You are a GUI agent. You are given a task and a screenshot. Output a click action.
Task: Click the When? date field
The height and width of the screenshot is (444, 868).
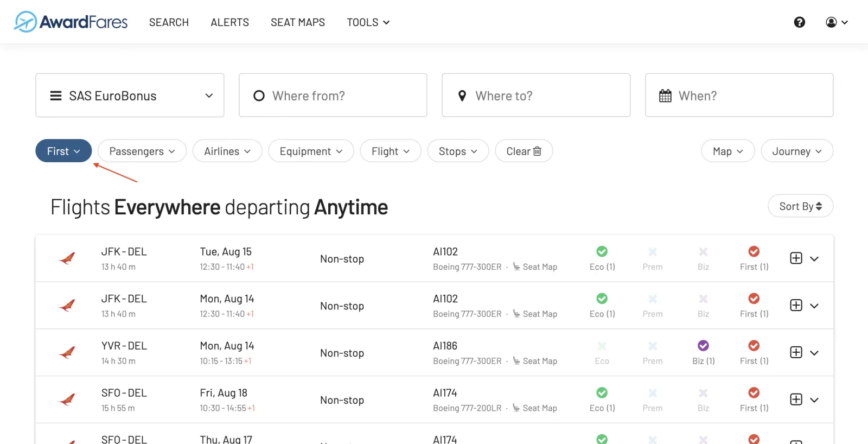[739, 96]
